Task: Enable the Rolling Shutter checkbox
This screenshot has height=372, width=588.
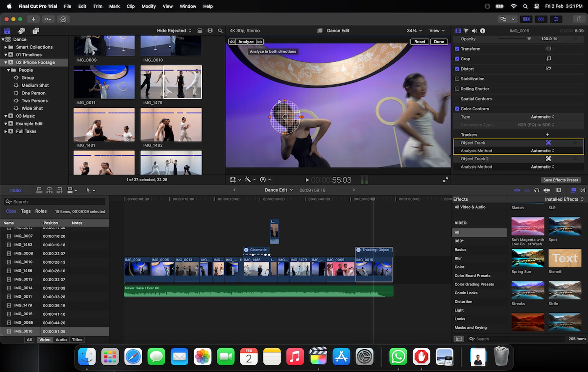Action: [x=457, y=89]
